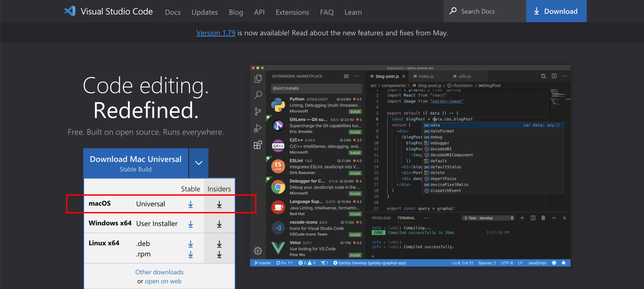Open the Extensions navigation link
The image size is (644, 289).
(x=292, y=12)
